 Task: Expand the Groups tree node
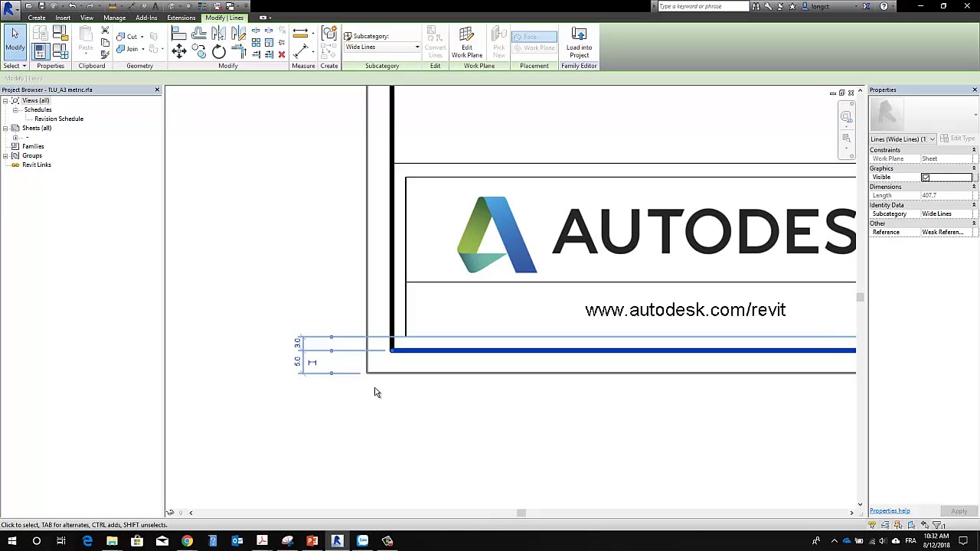tap(5, 155)
